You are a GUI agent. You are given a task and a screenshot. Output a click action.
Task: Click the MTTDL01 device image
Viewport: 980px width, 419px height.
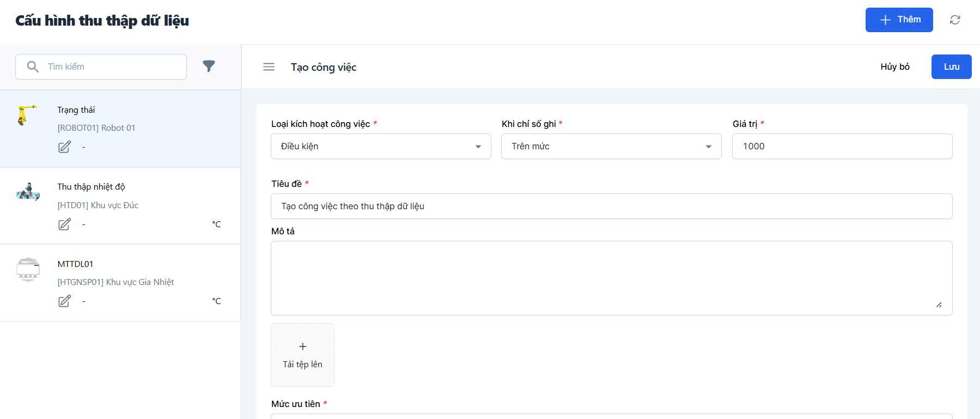point(28,269)
